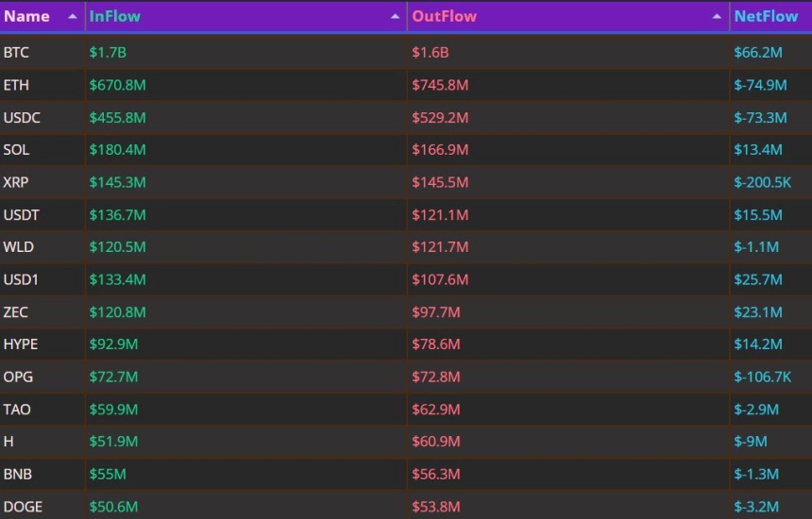Select the DOGE token name
The image size is (812, 519).
click(x=23, y=507)
